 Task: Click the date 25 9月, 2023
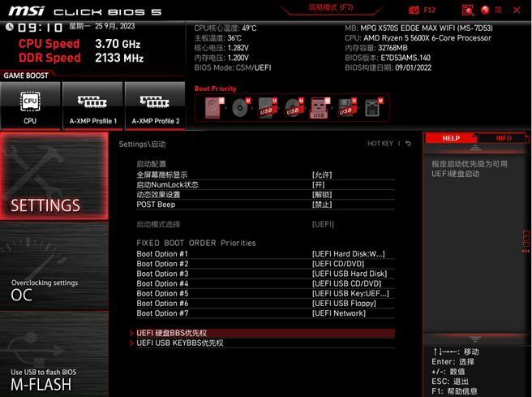pos(114,26)
